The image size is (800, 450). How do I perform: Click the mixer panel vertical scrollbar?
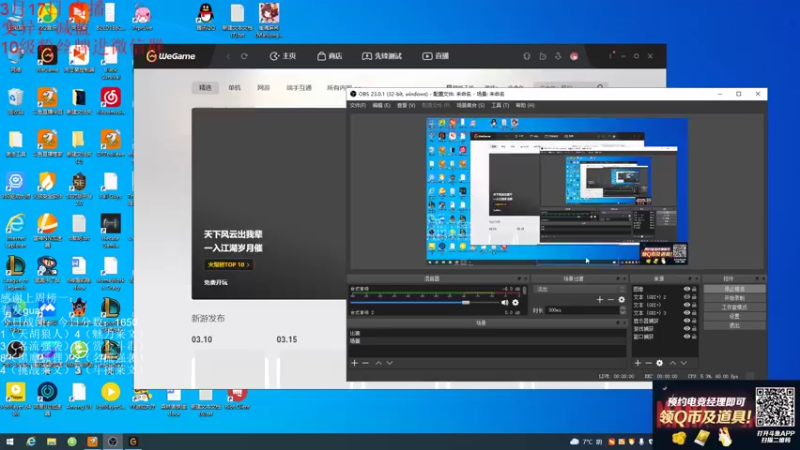click(x=524, y=291)
